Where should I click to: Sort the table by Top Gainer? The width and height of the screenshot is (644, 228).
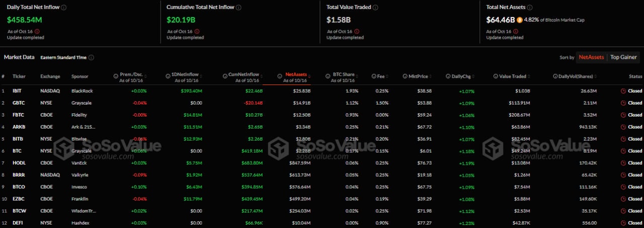pyautogui.click(x=623, y=57)
